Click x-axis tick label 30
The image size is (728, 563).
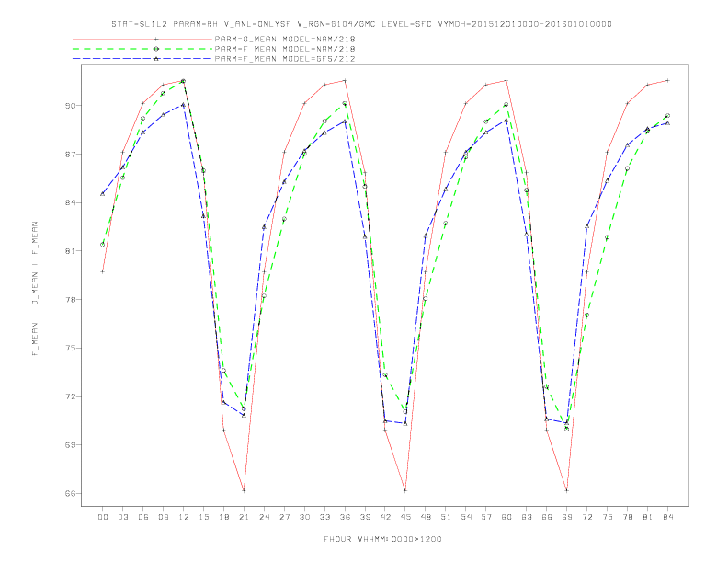[x=304, y=517]
